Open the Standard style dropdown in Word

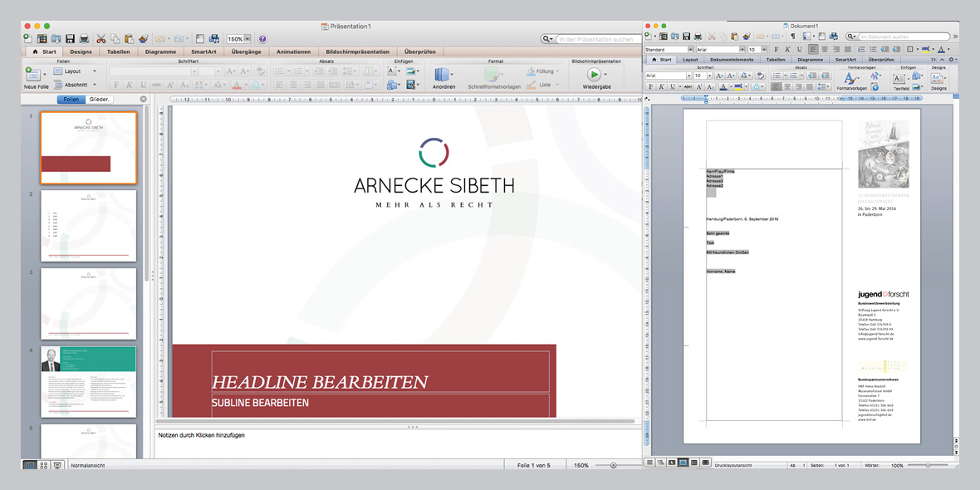point(688,49)
